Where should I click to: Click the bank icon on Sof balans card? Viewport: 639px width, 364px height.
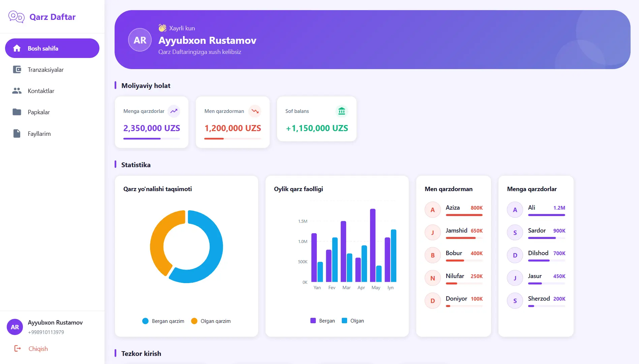pyautogui.click(x=341, y=111)
